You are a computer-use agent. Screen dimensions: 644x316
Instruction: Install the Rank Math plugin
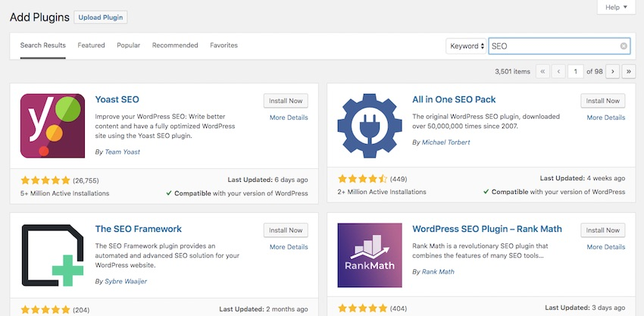(603, 230)
